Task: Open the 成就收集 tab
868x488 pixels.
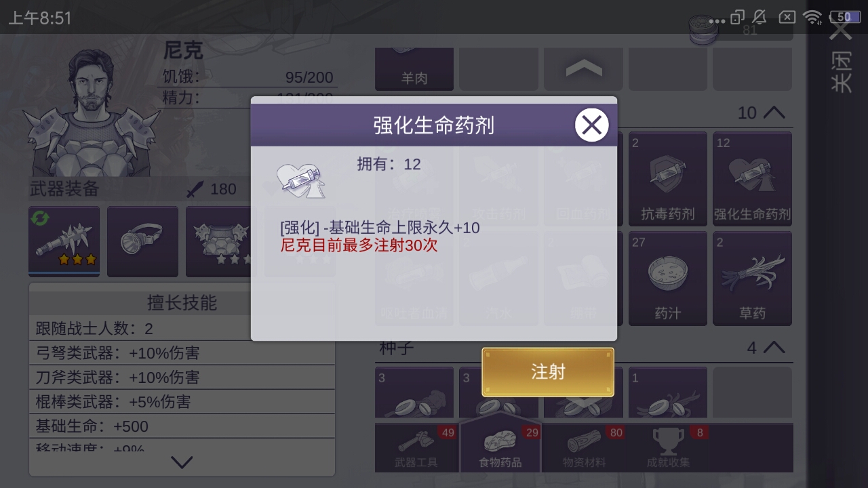Action: point(668,449)
